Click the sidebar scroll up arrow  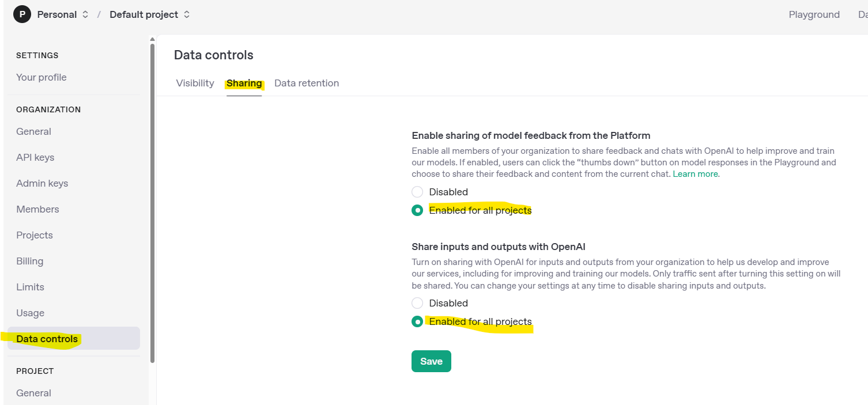pyautogui.click(x=152, y=39)
